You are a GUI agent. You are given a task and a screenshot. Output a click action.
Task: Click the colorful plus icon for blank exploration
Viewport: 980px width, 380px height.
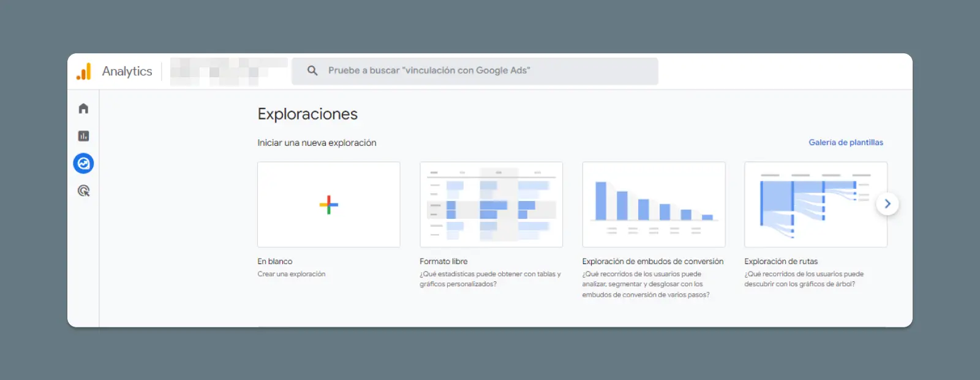pyautogui.click(x=329, y=205)
